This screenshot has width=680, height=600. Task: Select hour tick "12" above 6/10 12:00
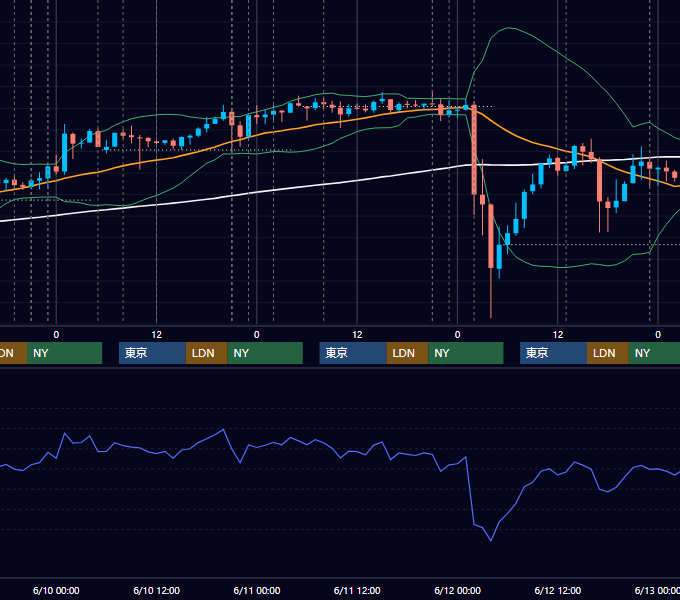157,335
